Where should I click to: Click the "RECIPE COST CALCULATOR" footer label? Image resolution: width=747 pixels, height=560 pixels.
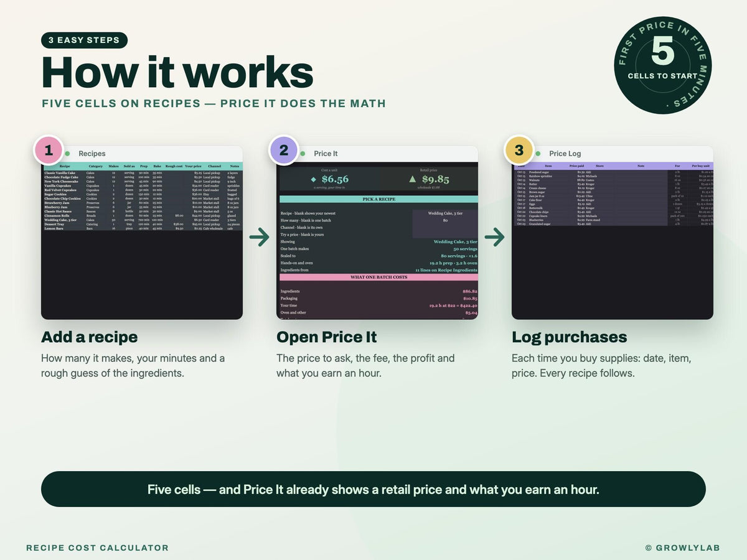(97, 548)
